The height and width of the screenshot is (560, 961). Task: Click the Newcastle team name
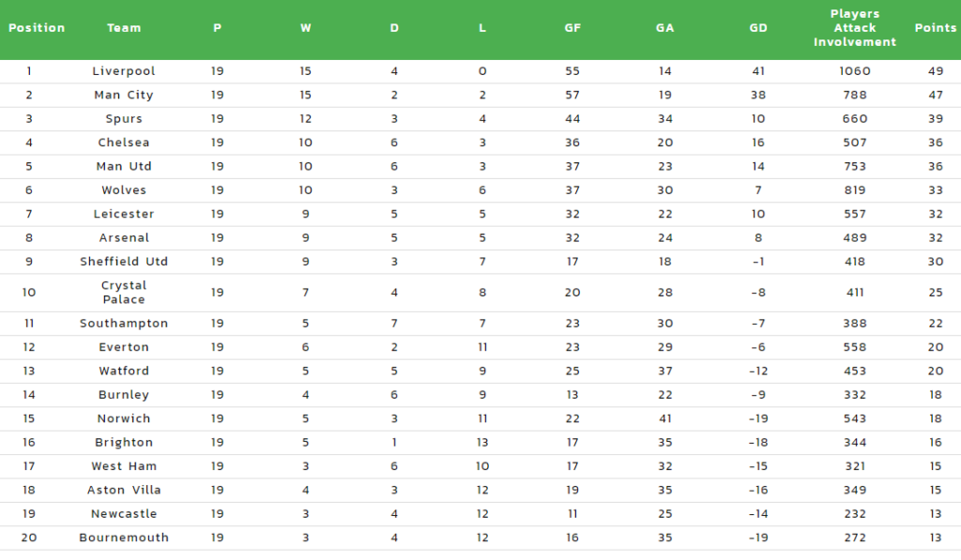(x=124, y=513)
